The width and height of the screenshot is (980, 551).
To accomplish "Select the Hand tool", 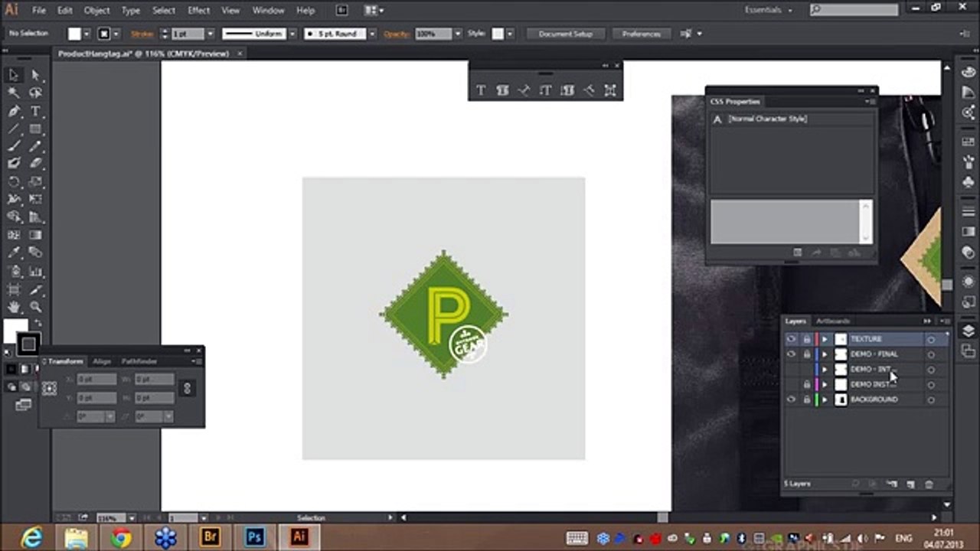I will [14, 307].
